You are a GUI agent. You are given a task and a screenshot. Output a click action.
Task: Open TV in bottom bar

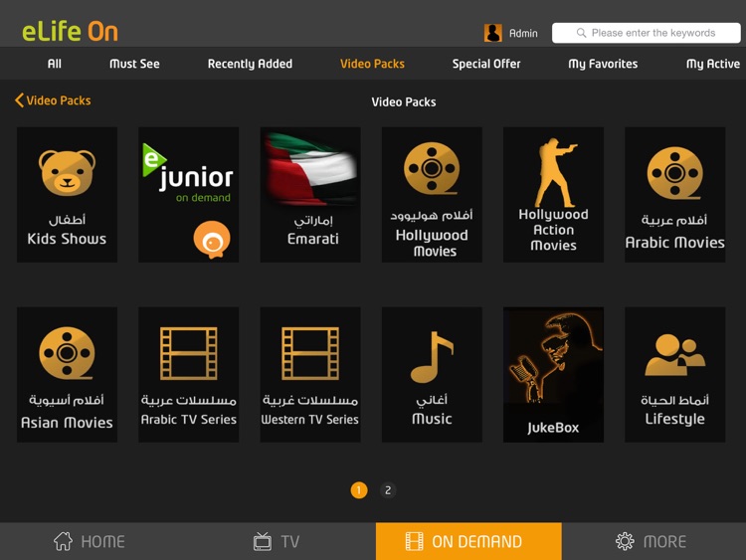pyautogui.click(x=277, y=541)
